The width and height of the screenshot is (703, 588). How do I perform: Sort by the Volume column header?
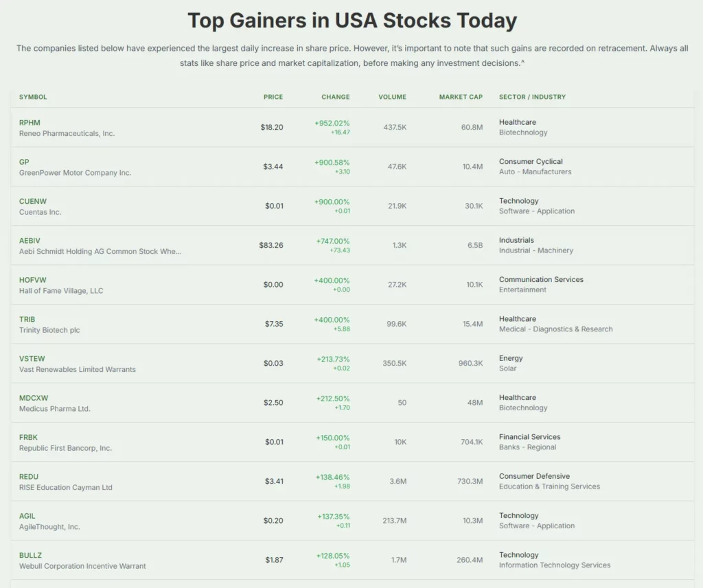coord(392,97)
